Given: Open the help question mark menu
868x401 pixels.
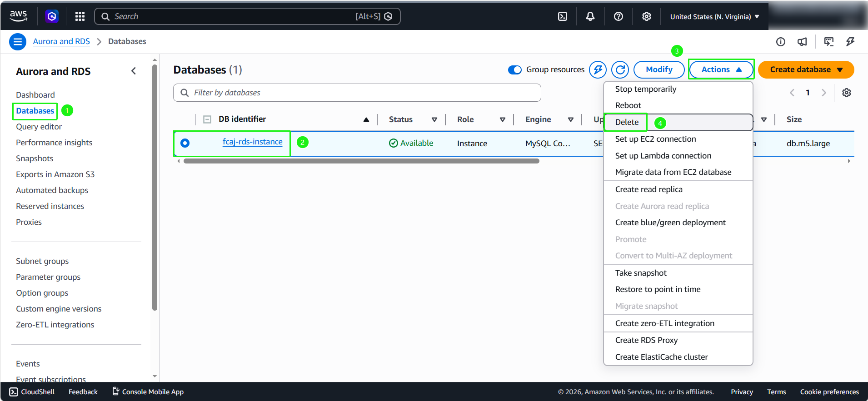Looking at the screenshot, I should (619, 16).
